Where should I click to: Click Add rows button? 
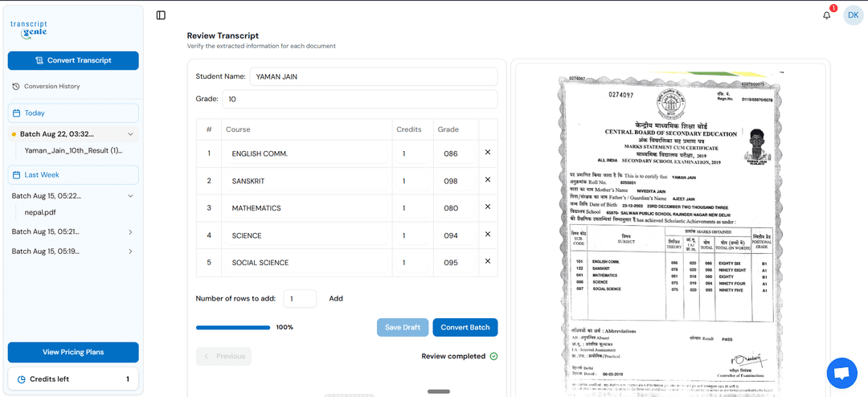click(x=336, y=298)
